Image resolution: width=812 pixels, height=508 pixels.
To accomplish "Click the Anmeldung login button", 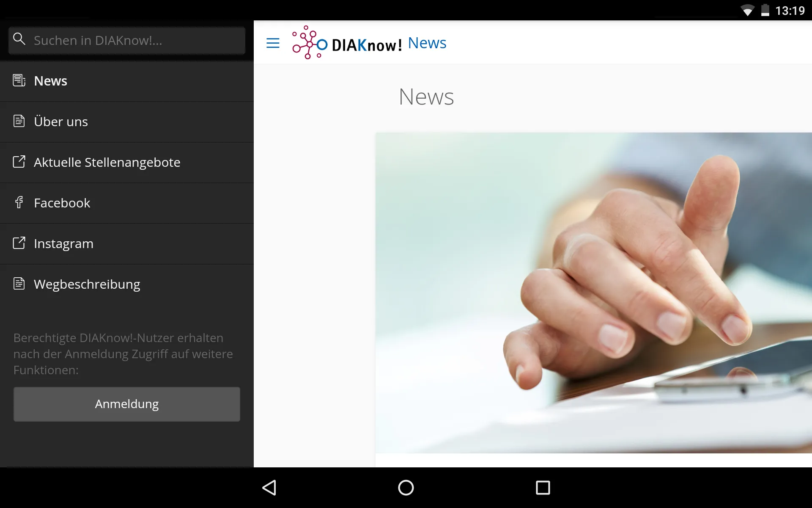I will click(127, 404).
